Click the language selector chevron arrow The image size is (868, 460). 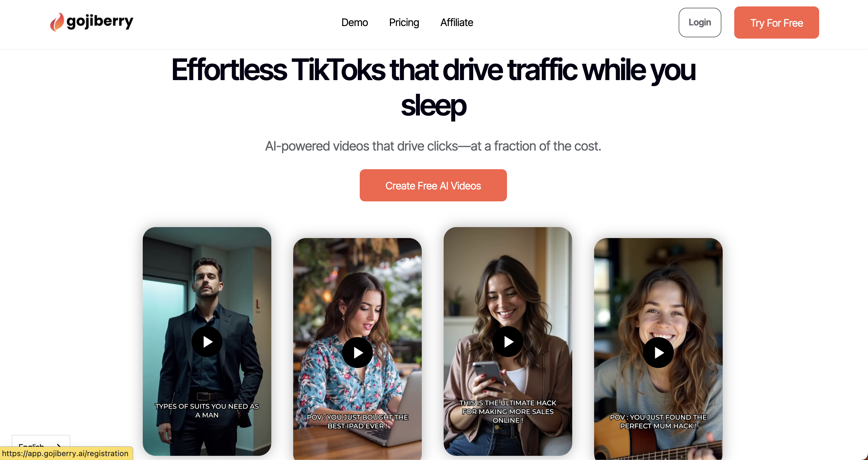59,445
